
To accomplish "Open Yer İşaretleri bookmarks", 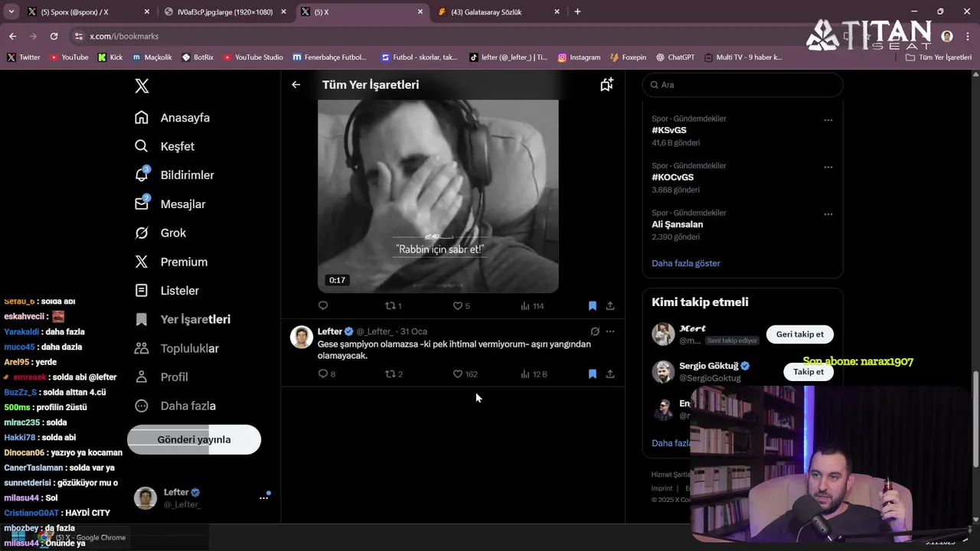I will pos(183,319).
